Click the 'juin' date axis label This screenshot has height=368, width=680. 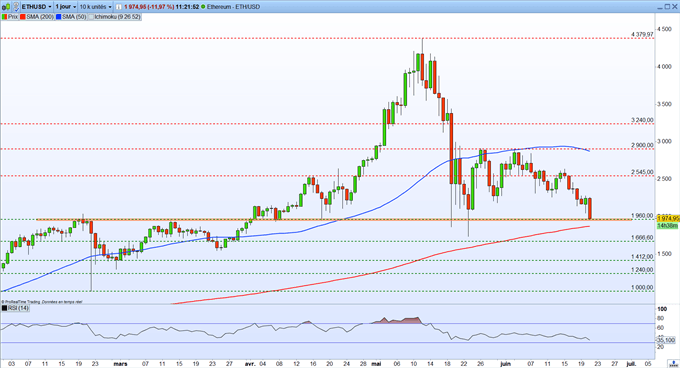point(505,364)
